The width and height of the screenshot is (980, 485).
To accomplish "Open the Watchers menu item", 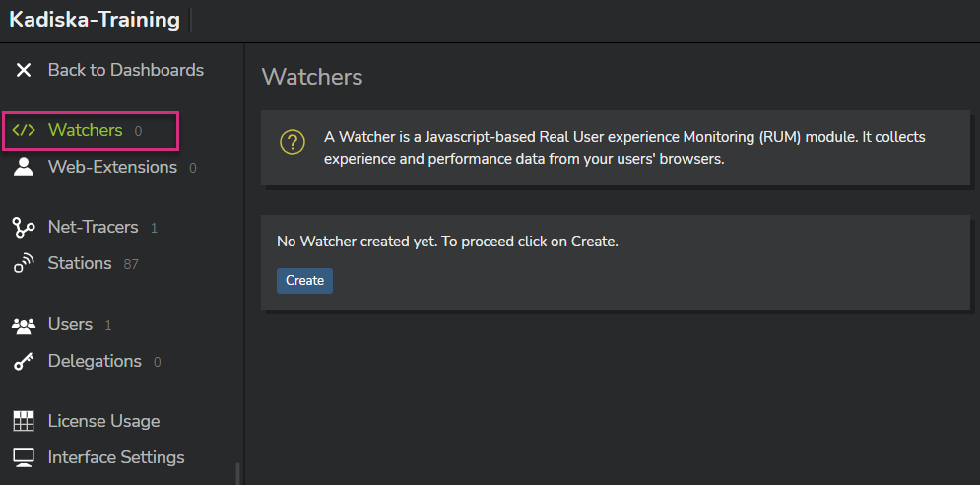I will 85,130.
